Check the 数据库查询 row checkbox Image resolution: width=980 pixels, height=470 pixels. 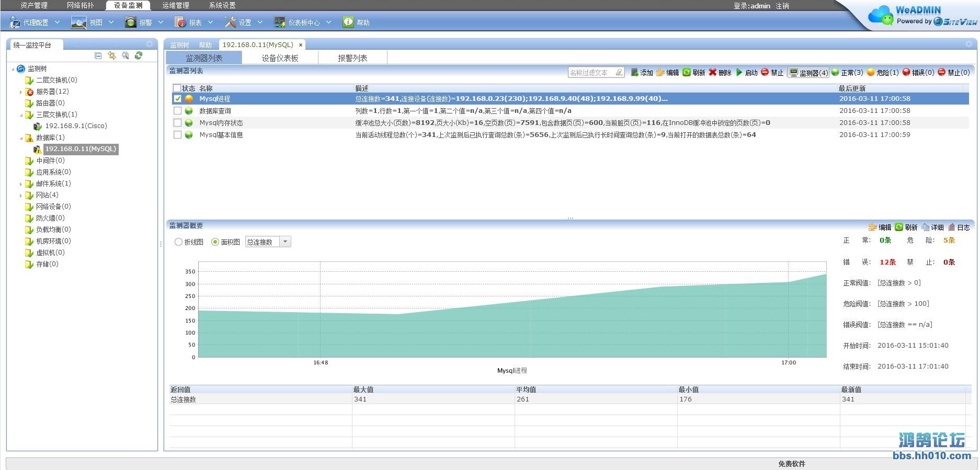click(178, 110)
